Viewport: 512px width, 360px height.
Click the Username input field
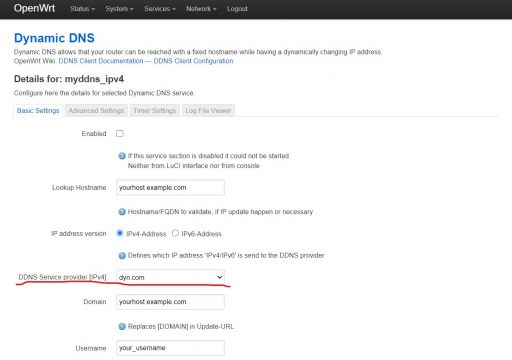pyautogui.click(x=170, y=348)
